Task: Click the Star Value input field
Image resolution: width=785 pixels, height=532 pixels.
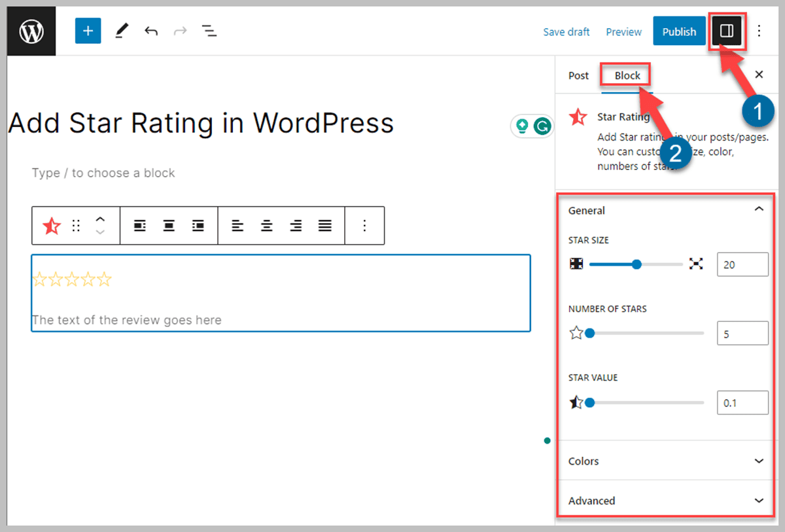Action: 742,402
